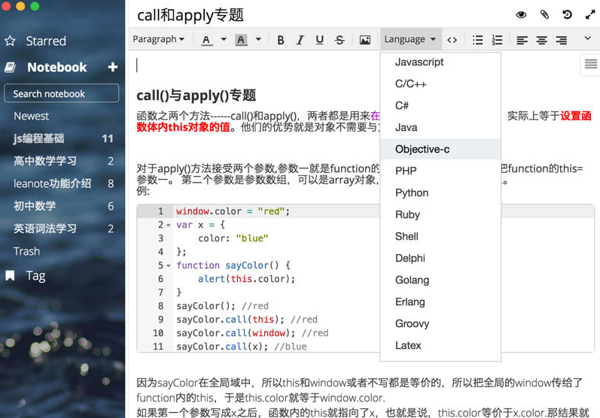Insert a bulleted list
Image resolution: width=600 pixels, height=418 pixels.
tap(477, 40)
